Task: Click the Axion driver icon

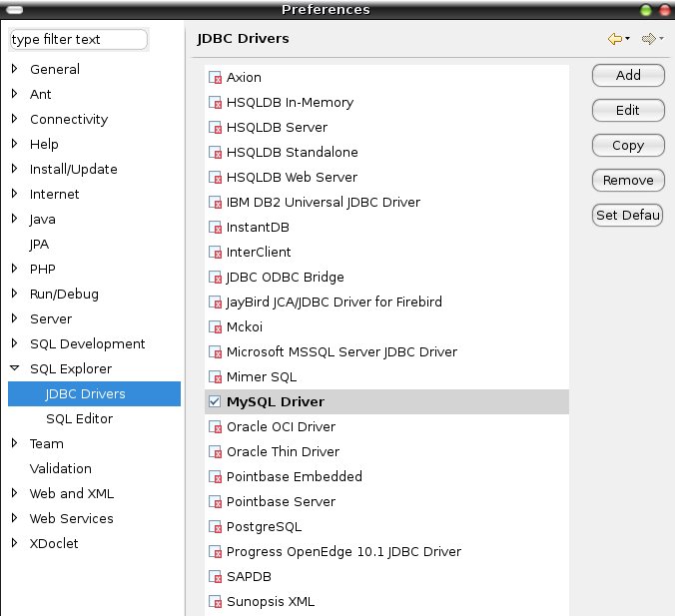Action: [215, 78]
